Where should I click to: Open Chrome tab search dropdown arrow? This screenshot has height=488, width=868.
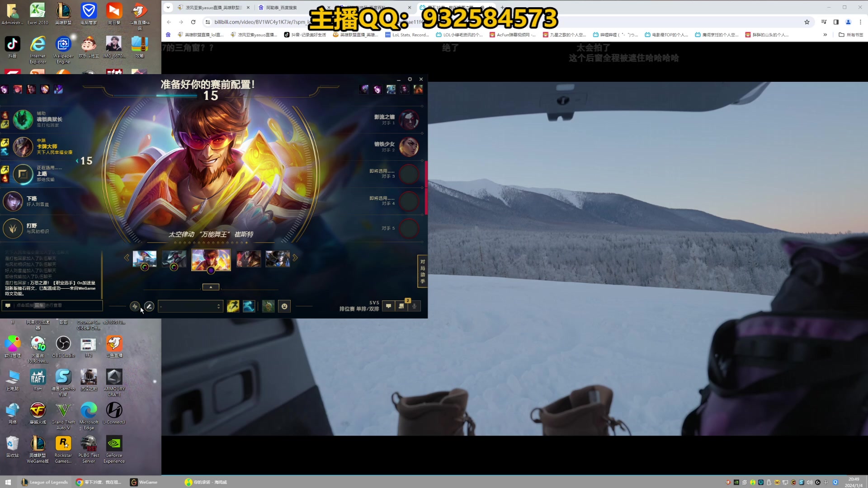click(x=168, y=7)
